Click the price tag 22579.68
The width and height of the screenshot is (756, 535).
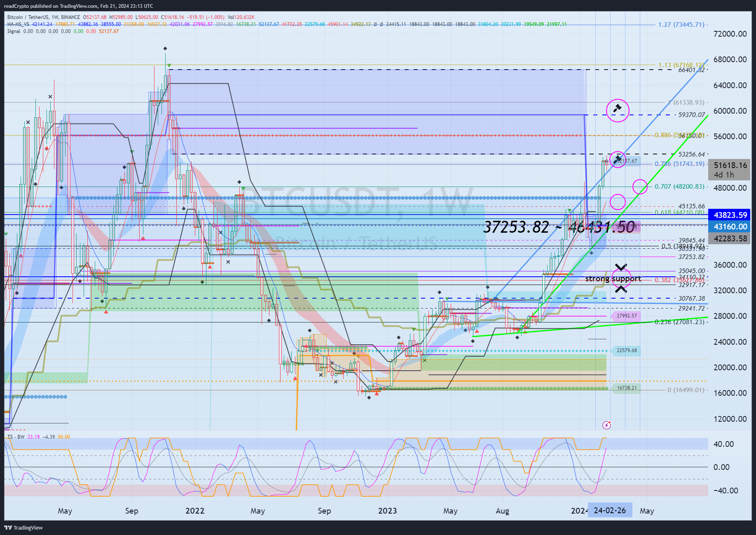pos(626,351)
